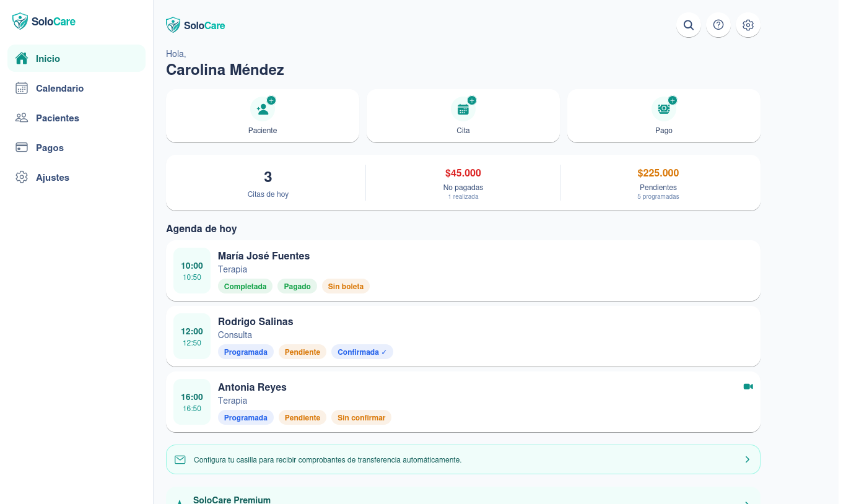This screenshot has height=504, width=846.
Task: Click Programada tag on Rodrigo Salinas
Action: click(x=246, y=352)
